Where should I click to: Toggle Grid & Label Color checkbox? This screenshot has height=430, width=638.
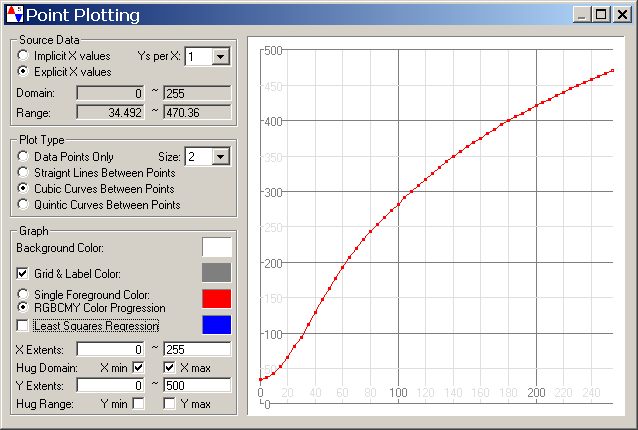coord(24,273)
